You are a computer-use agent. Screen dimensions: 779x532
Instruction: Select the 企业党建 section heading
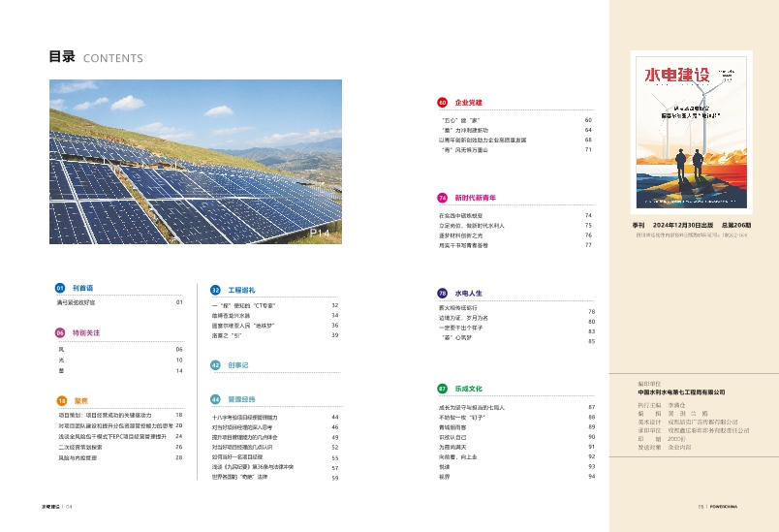click(469, 103)
